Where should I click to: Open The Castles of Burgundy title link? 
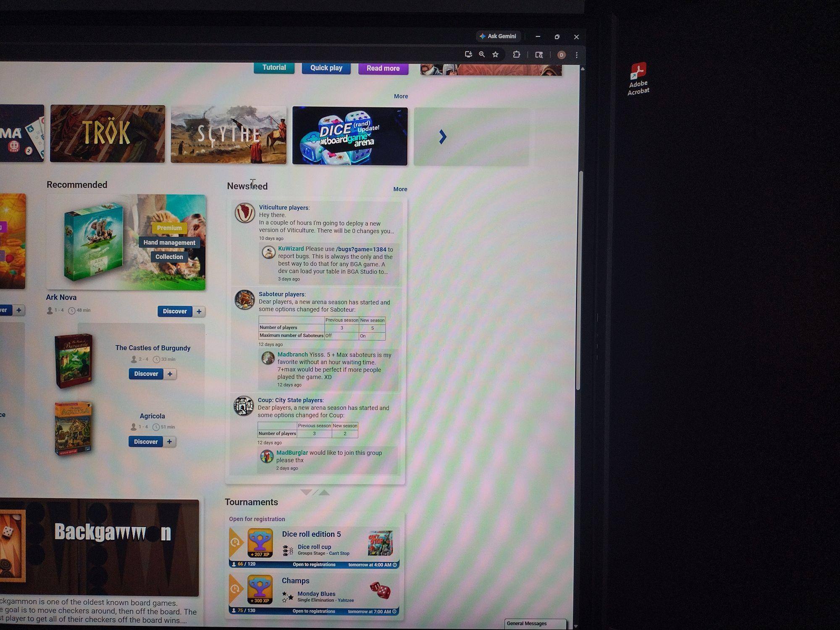153,348
